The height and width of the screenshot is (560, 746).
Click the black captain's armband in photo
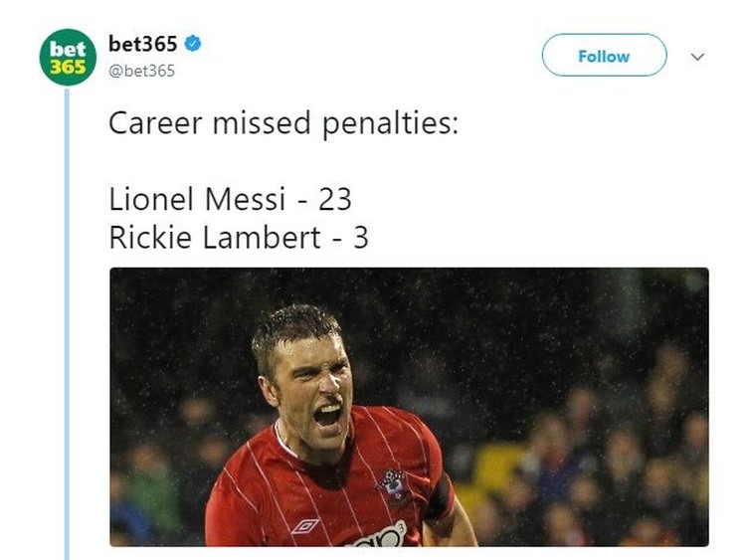click(440, 497)
